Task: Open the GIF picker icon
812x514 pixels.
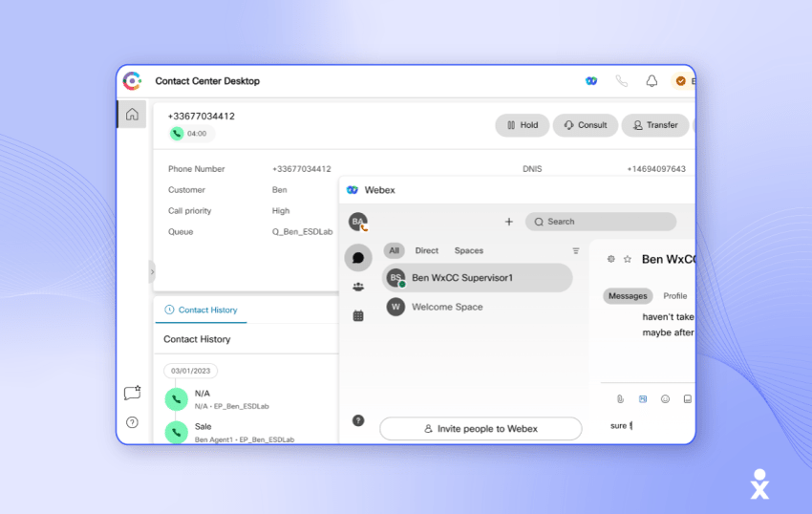Action: click(x=687, y=399)
